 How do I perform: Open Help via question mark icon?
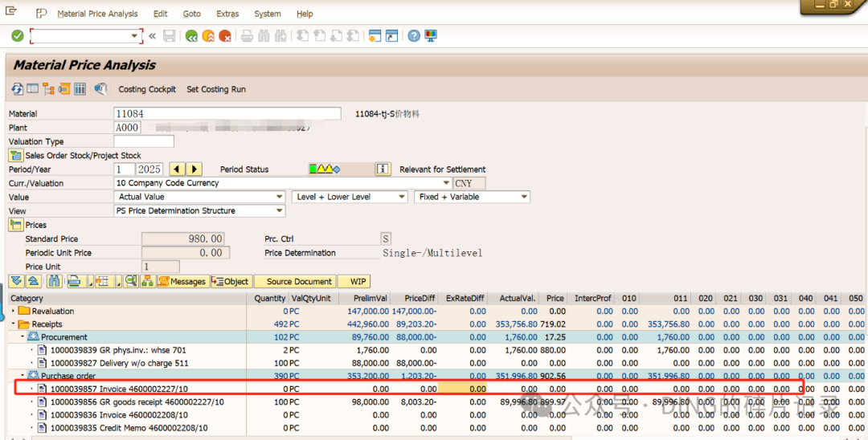pyautogui.click(x=414, y=36)
